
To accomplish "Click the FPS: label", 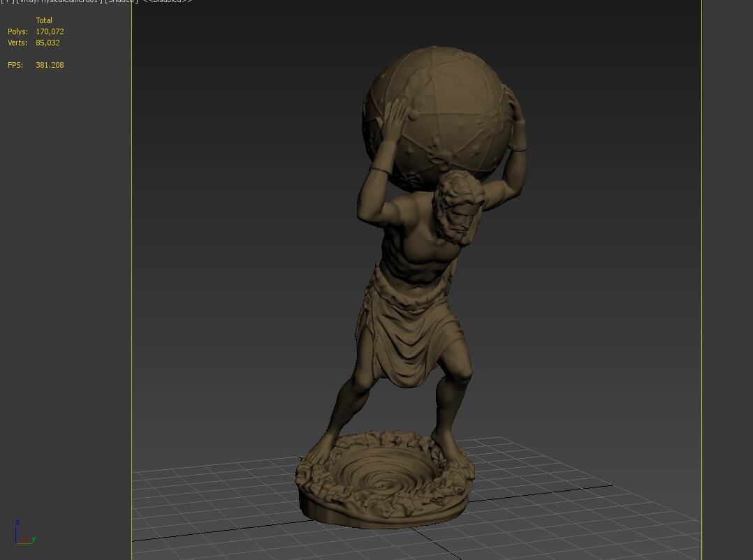I will (x=15, y=65).
